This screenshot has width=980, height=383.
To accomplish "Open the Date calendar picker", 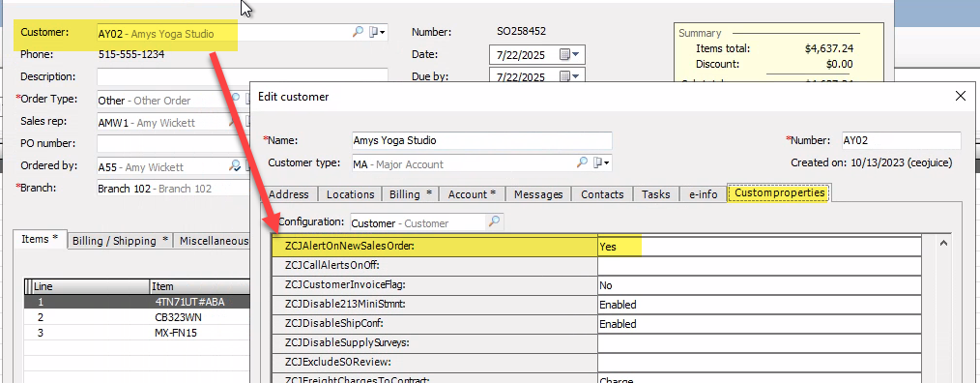I will pos(569,54).
